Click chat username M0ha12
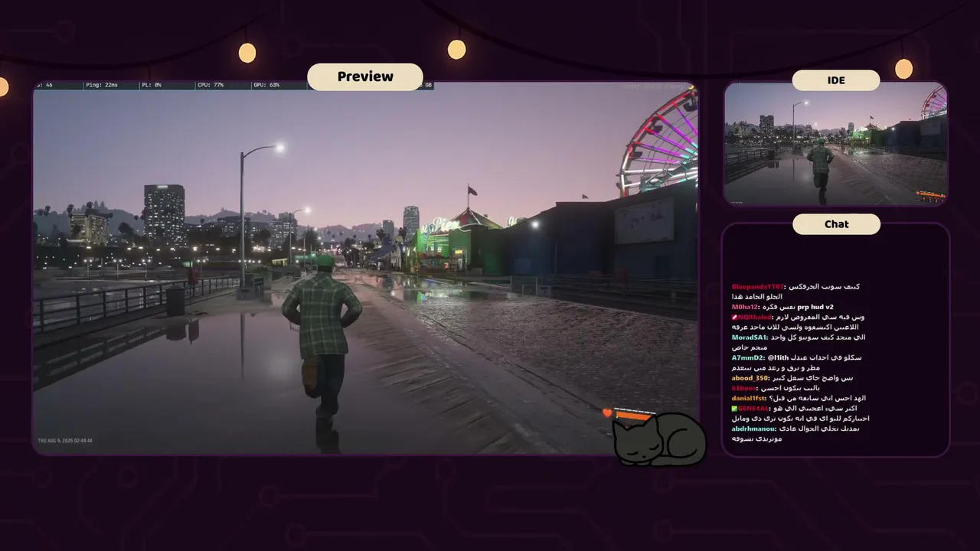This screenshot has height=551, width=980. click(x=744, y=307)
